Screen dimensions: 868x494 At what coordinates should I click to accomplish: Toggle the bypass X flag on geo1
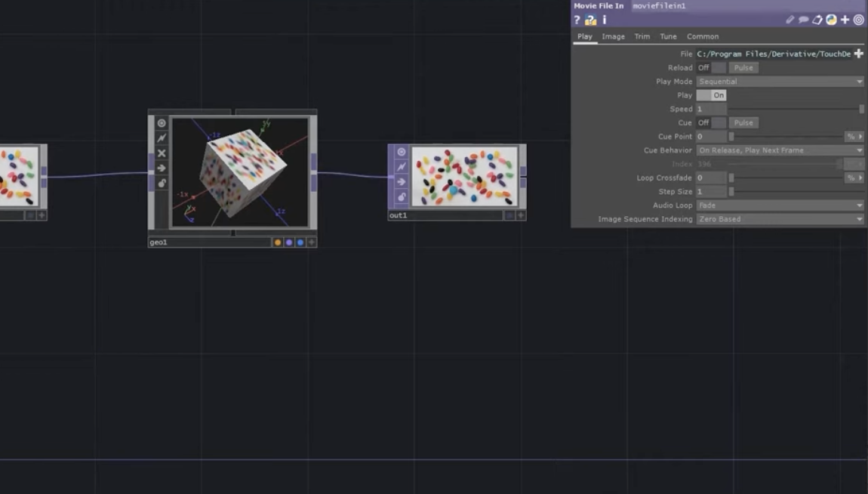click(160, 153)
